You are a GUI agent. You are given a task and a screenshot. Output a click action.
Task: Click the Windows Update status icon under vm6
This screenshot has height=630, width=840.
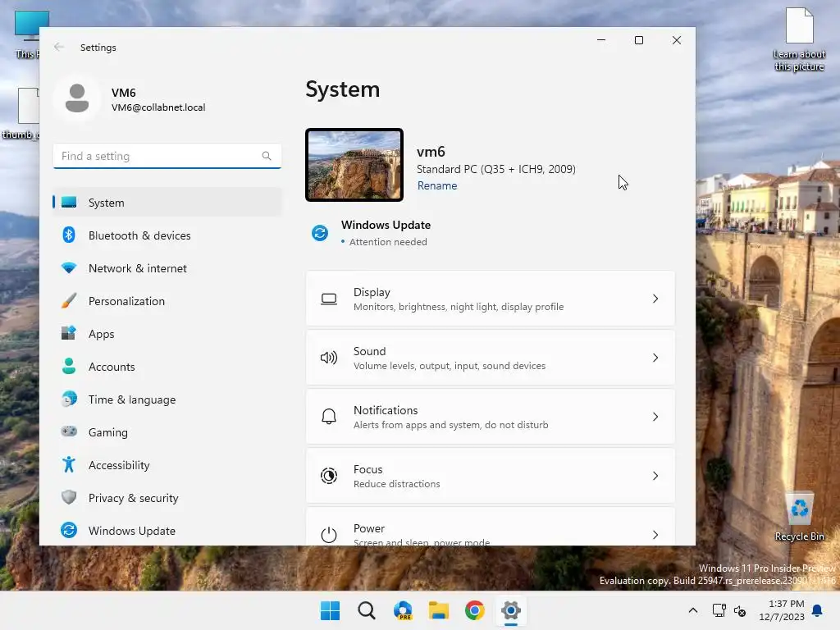(320, 233)
